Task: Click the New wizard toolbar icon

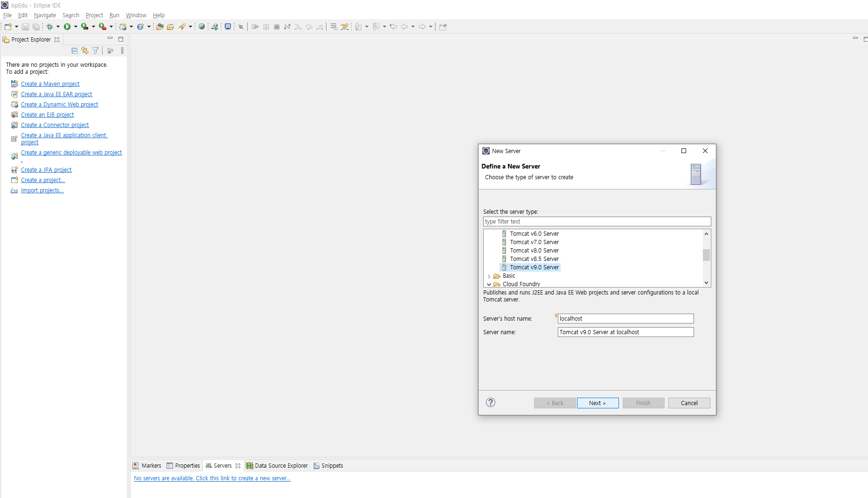Action: click(x=8, y=27)
